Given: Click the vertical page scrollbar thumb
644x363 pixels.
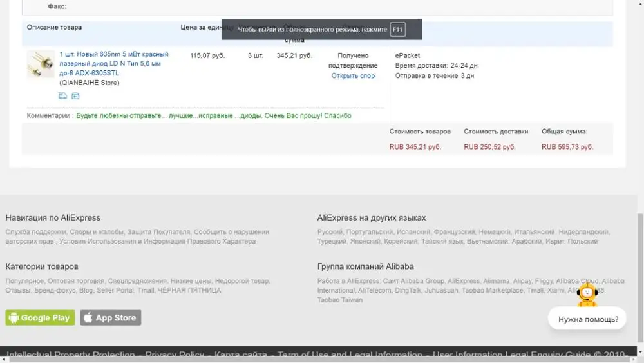Looking at the screenshot, I should point(640,278).
